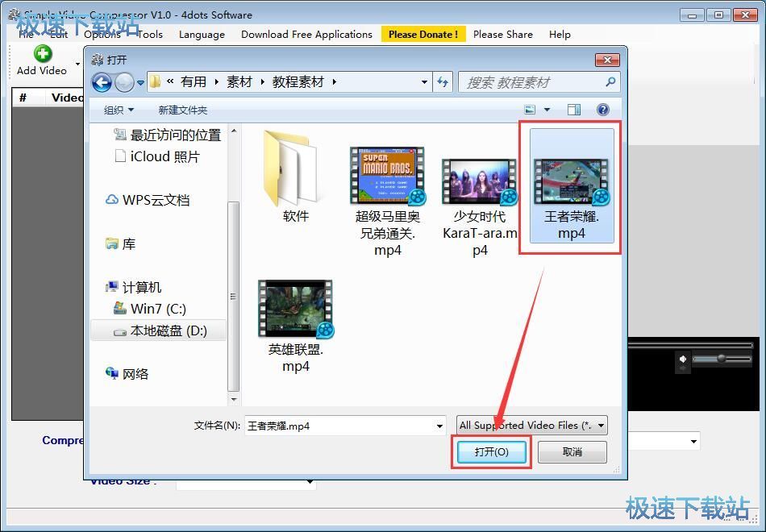This screenshot has height=532, width=766.
Task: Open the dropdown in main window right side
Action: coord(693,442)
